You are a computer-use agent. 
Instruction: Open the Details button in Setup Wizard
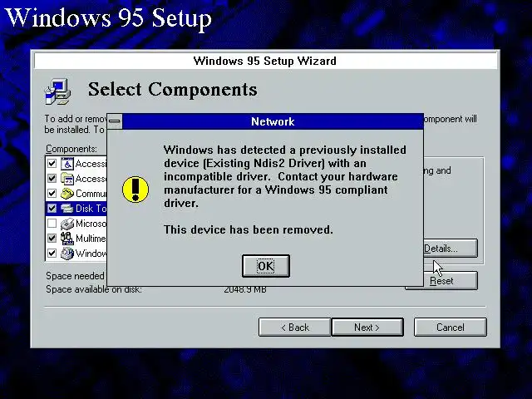point(450,249)
